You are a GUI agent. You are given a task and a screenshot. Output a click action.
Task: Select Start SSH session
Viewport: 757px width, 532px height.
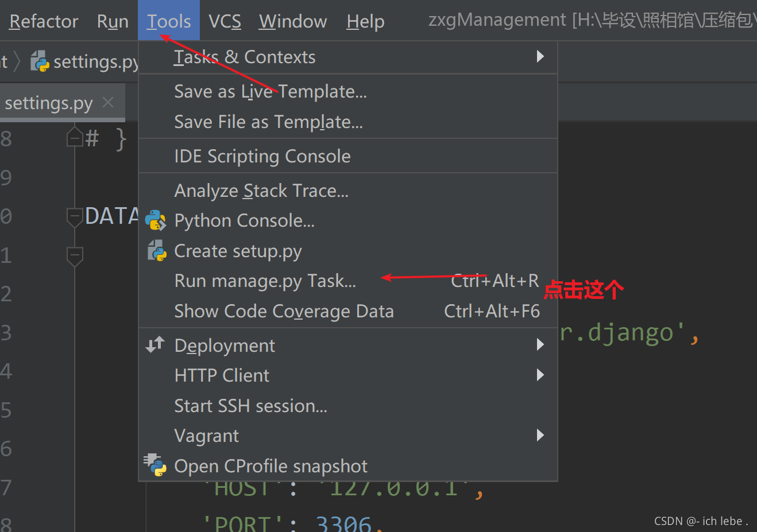[348, 406]
